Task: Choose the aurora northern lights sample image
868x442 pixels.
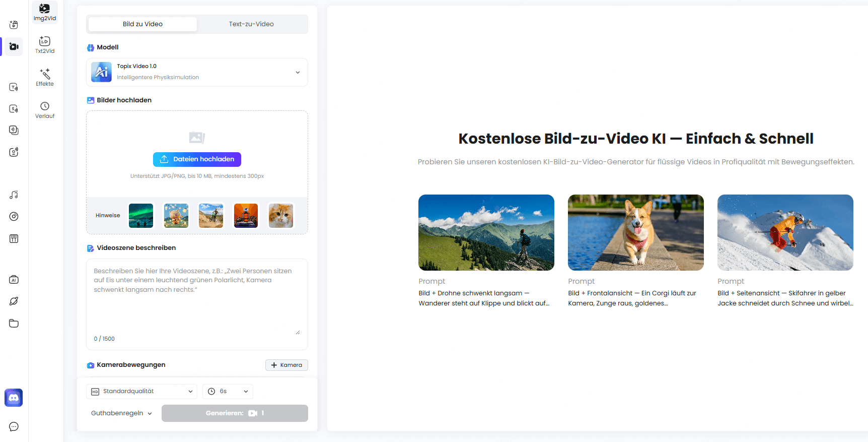Action: point(141,215)
